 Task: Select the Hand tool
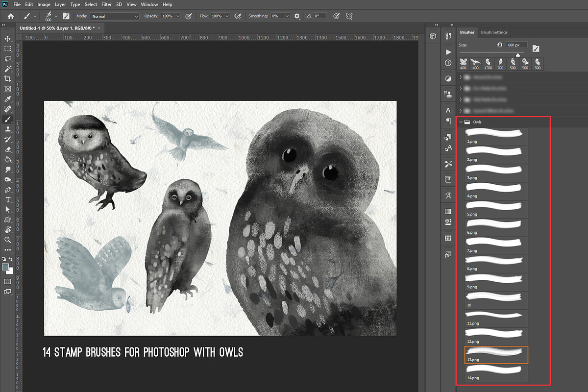(8, 229)
